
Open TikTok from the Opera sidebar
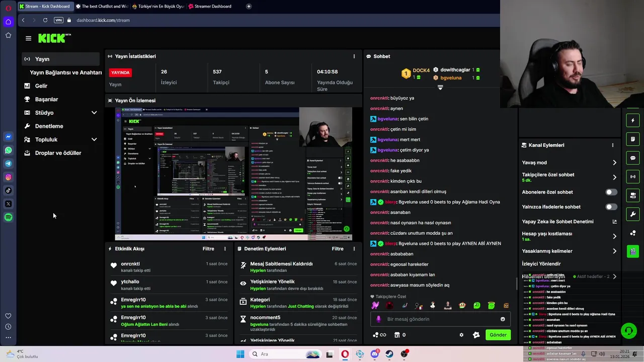(x=8, y=191)
